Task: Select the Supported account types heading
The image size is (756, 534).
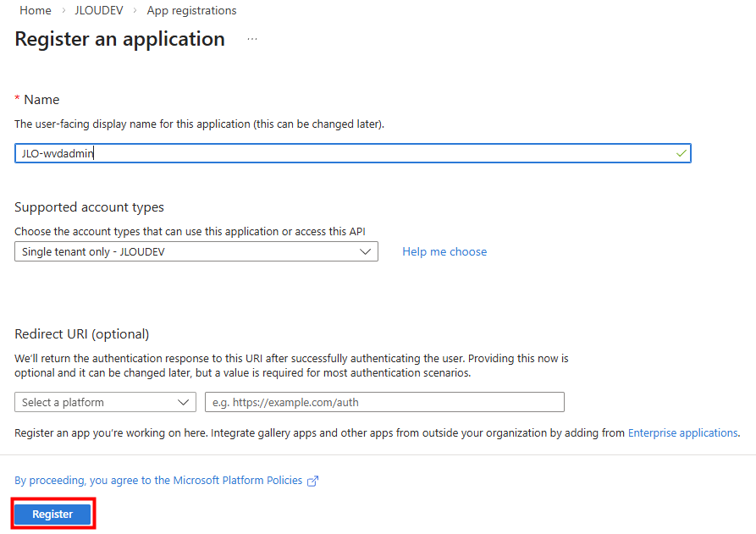Action: pyautogui.click(x=89, y=207)
